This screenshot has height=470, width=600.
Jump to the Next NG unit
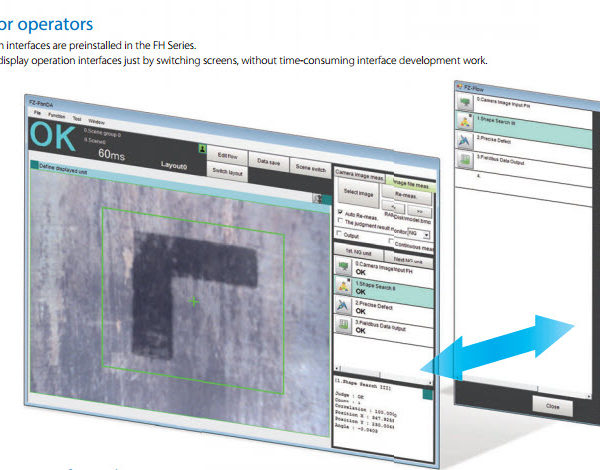point(408,261)
